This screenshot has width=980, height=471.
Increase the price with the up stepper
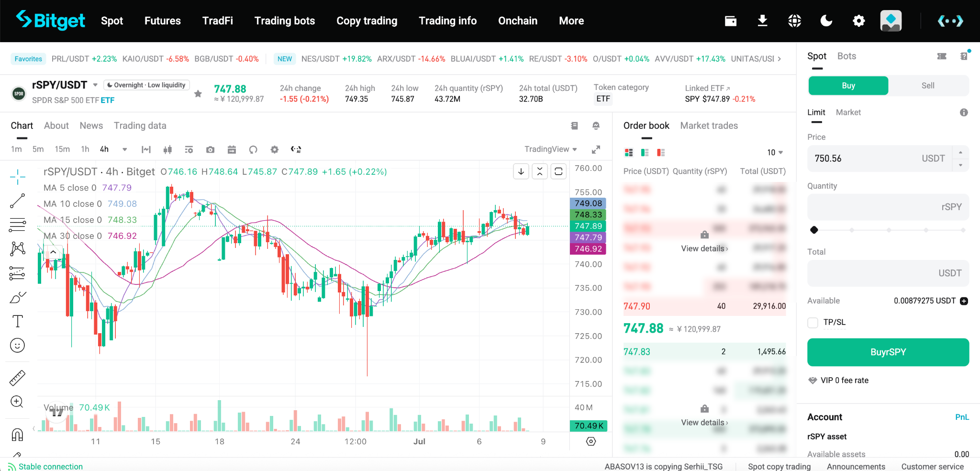pos(960,153)
